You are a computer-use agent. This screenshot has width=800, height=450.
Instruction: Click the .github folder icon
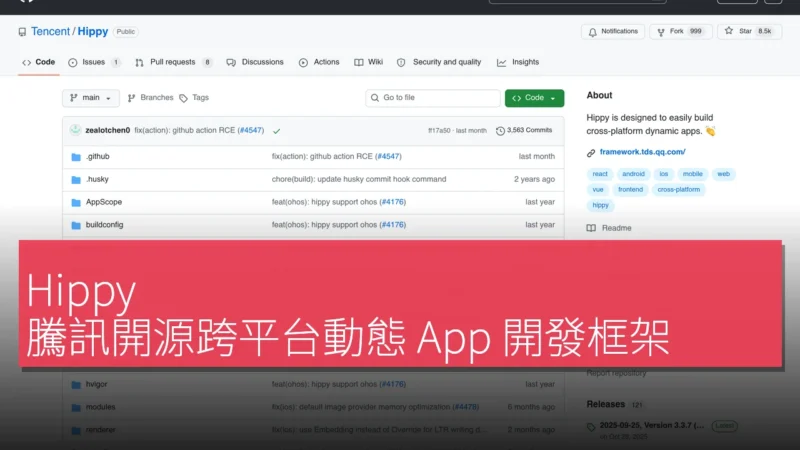[x=76, y=157]
